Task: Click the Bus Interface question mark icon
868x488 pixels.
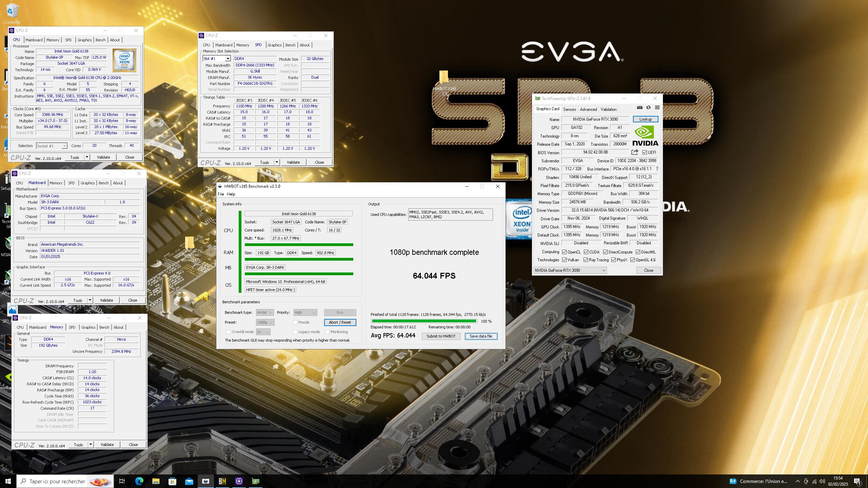Action: [x=657, y=169]
